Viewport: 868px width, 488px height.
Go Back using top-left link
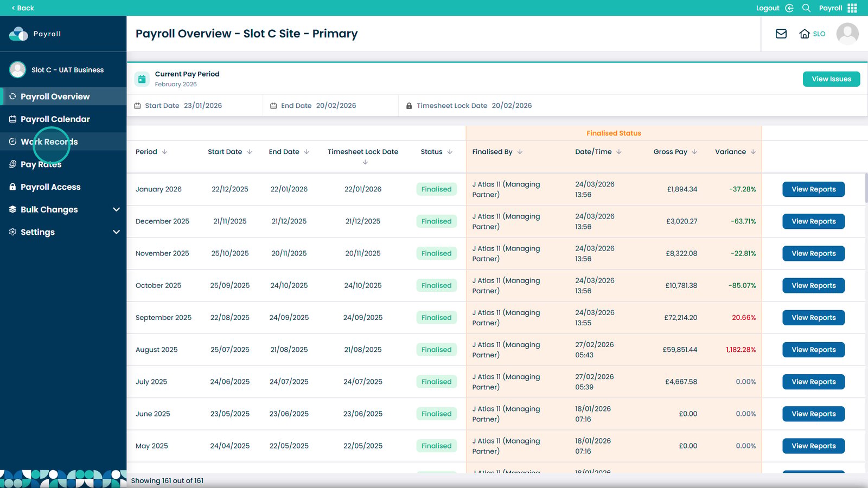pos(22,8)
